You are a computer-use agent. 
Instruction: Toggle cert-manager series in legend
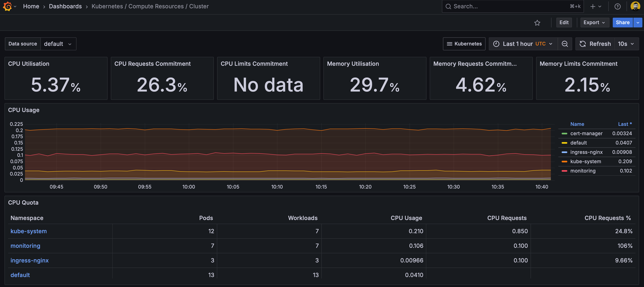point(586,133)
